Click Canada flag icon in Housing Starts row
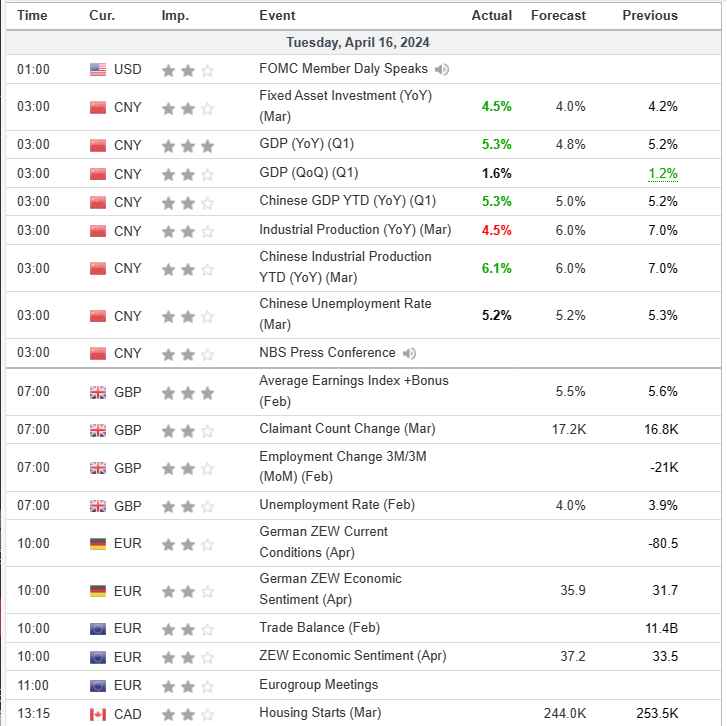 coord(98,714)
